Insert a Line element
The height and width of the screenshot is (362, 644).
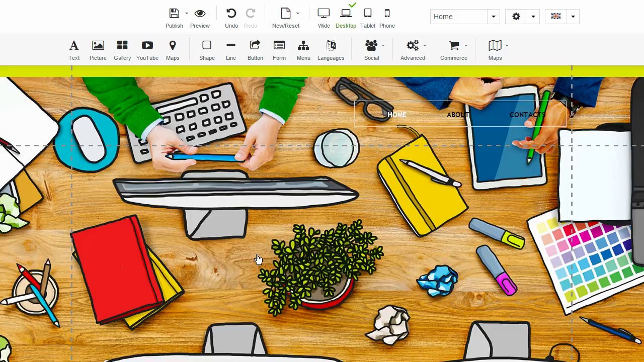(231, 50)
